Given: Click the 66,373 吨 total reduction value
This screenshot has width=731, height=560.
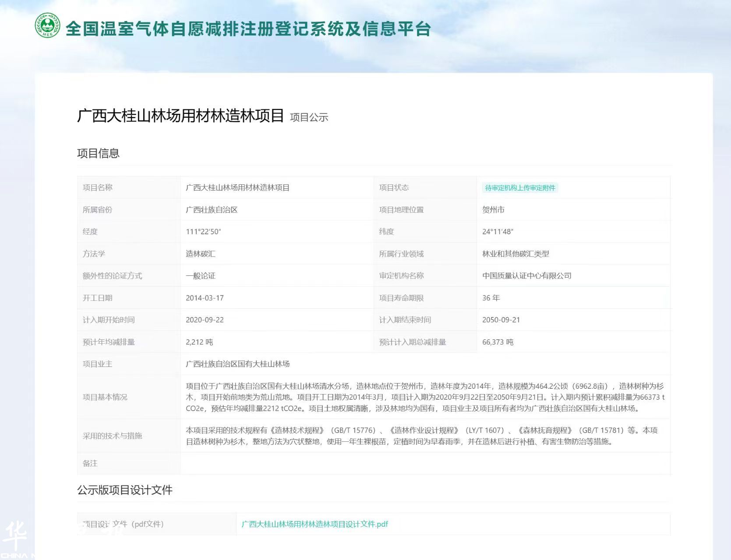Looking at the screenshot, I should 498,342.
